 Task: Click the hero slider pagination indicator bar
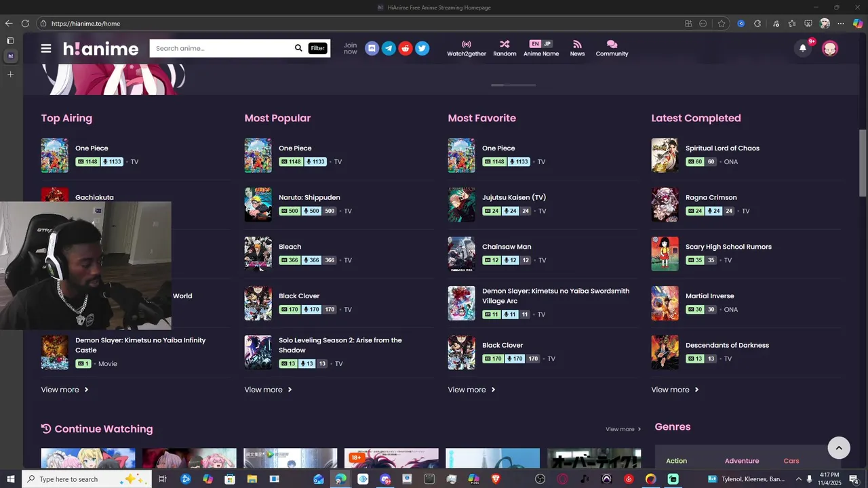513,85
